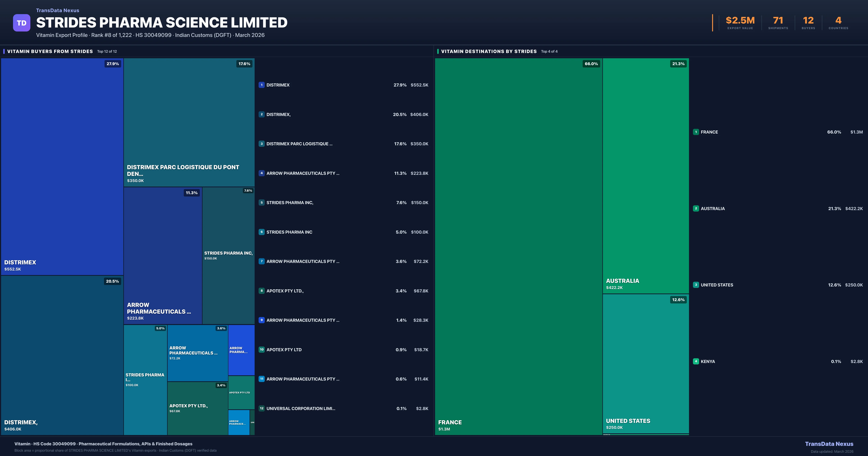Select the Vitamin Buyers From Strides heading
This screenshot has height=456, width=868.
50,51
